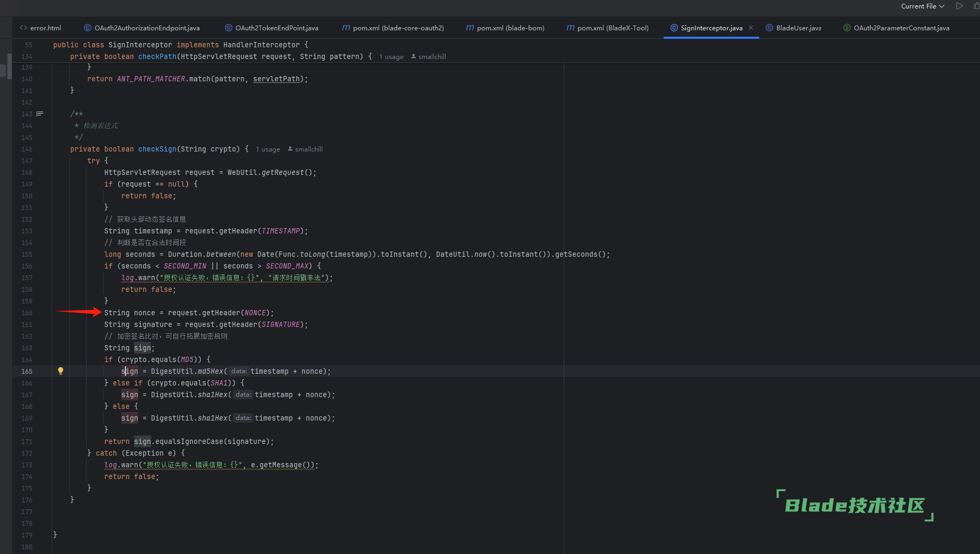Click '1 usage' hint next to checkSign
The image size is (980, 554).
click(x=268, y=149)
